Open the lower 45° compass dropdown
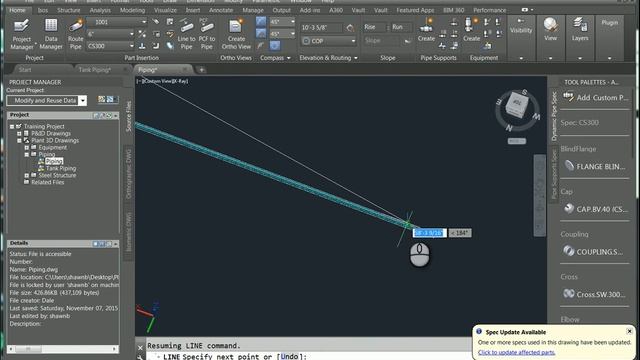Screen dimensions: 640x360 tap(292, 33)
